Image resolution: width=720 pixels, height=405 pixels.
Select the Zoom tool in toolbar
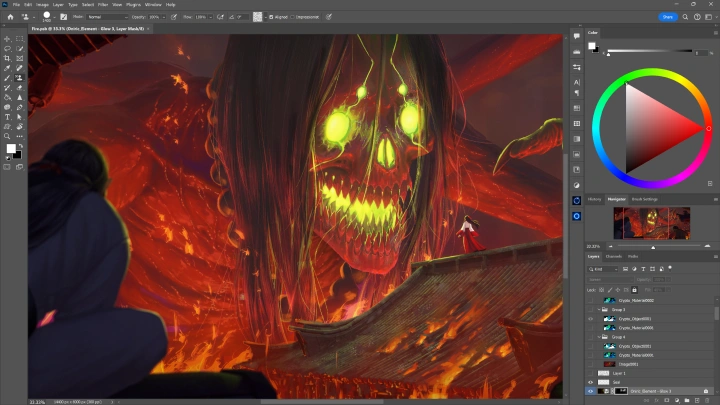[7, 136]
